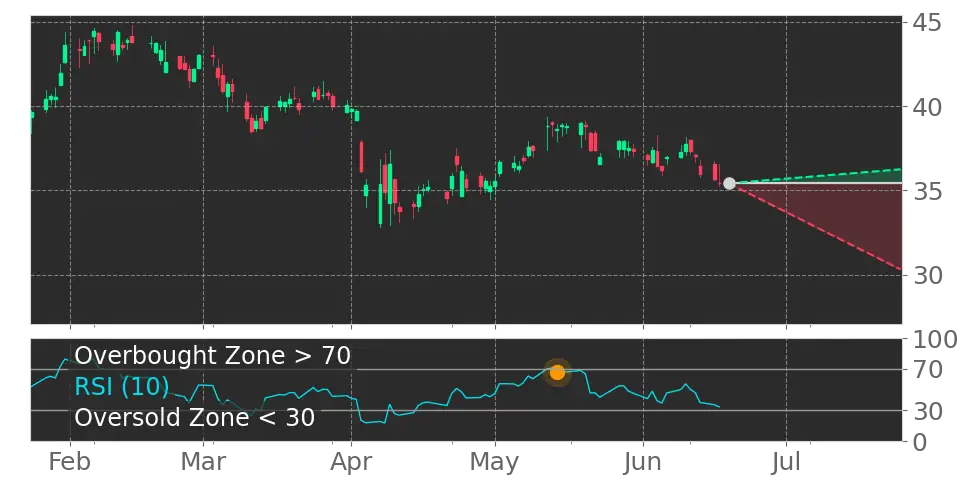Image resolution: width=972 pixels, height=486 pixels.
Task: Click the 'Jun' x-axis label
Action: 643,462
